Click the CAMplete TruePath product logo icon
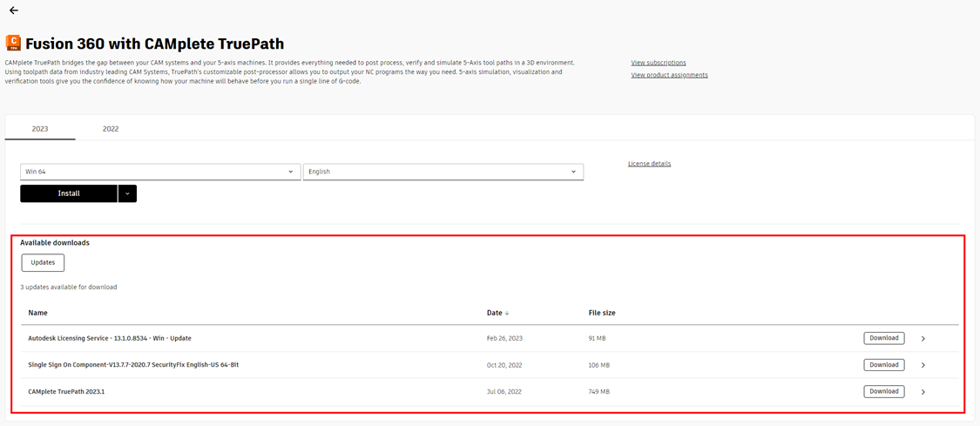Viewport: 980px width, 426px height. point(13,43)
